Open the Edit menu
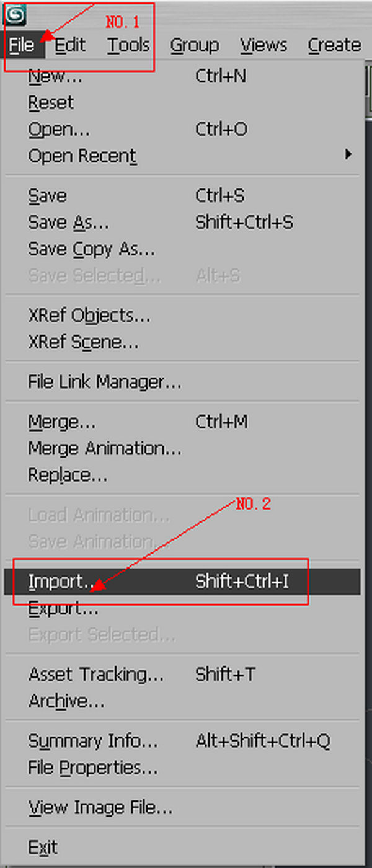The height and width of the screenshot is (868, 372). pyautogui.click(x=70, y=45)
